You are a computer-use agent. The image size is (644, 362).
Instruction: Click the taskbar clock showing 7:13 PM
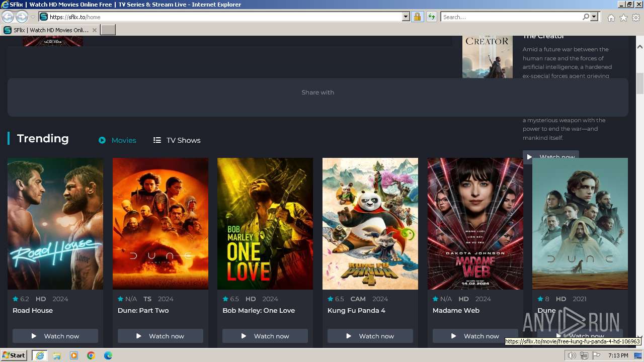[x=618, y=355]
